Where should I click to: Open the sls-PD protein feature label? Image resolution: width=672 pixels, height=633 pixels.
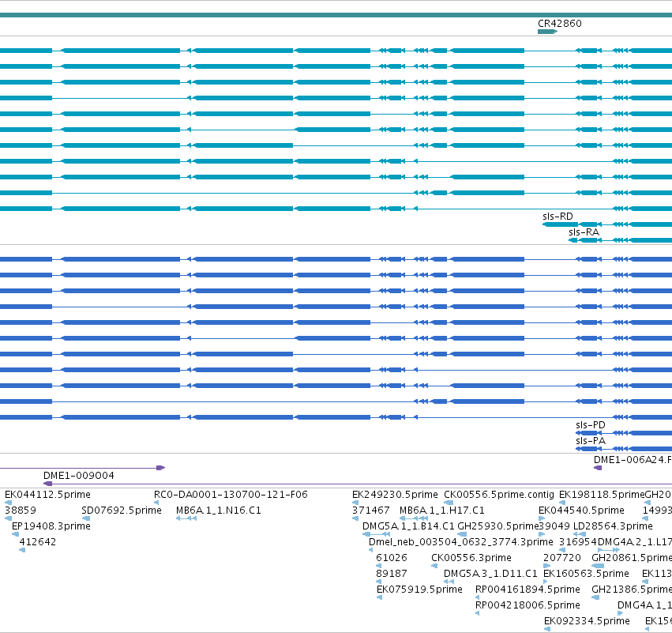(x=591, y=425)
